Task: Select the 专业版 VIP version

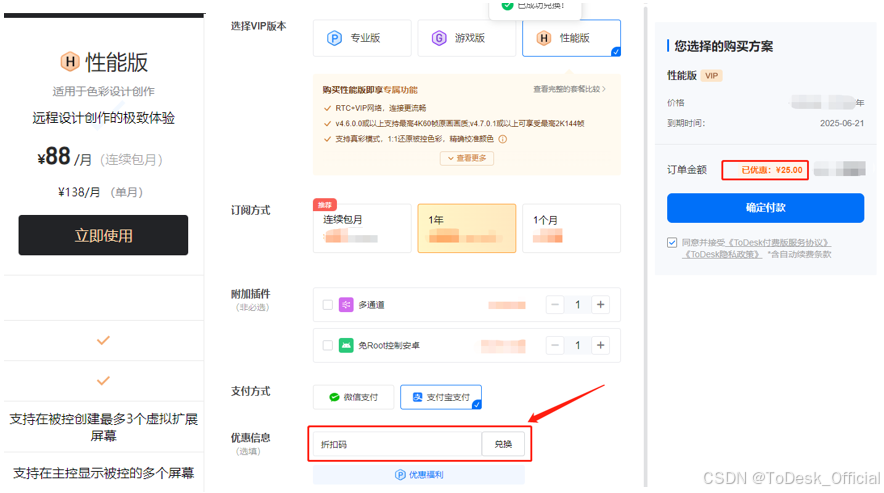Action: click(362, 38)
